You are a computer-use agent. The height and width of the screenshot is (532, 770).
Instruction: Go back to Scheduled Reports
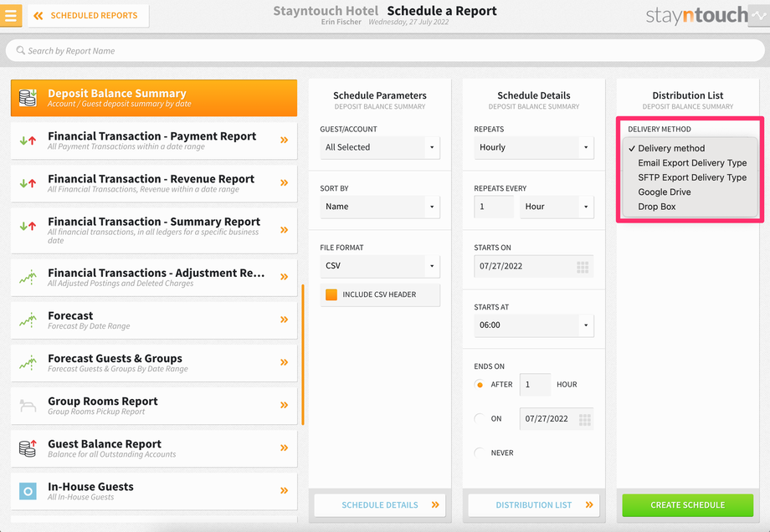tap(89, 16)
